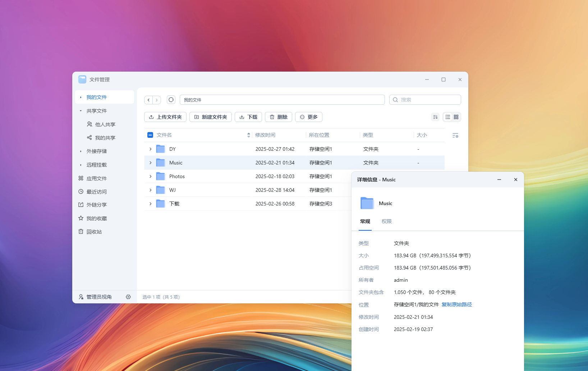Click the sort order icon
Image resolution: width=588 pixels, height=371 pixels.
pos(435,117)
